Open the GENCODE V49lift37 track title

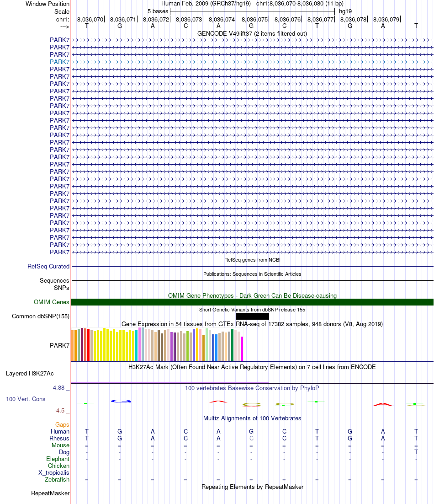tap(252, 33)
